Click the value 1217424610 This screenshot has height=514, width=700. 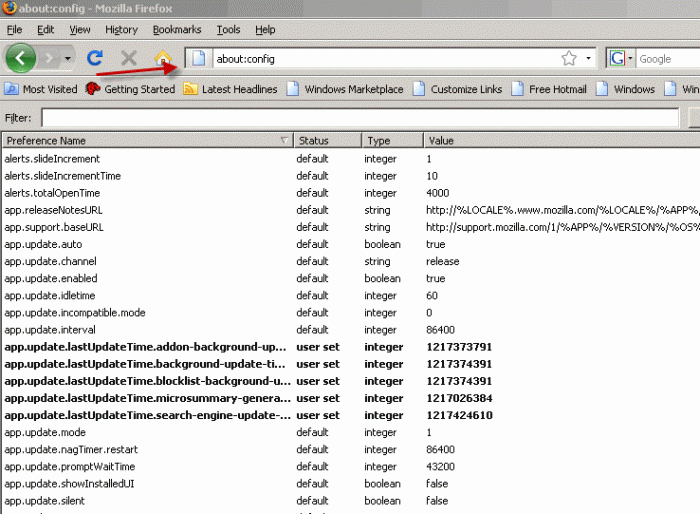(459, 415)
